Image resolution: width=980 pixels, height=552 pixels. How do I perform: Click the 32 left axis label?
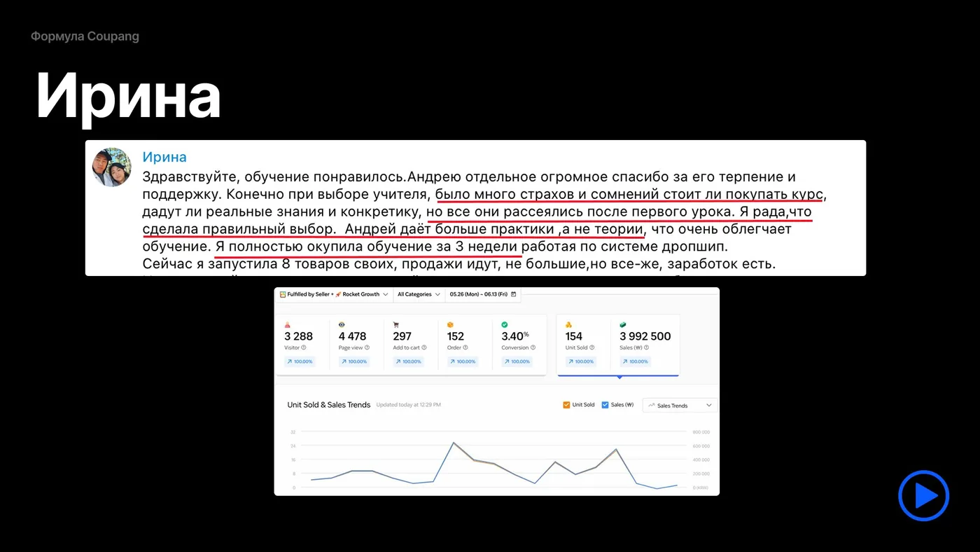click(293, 432)
